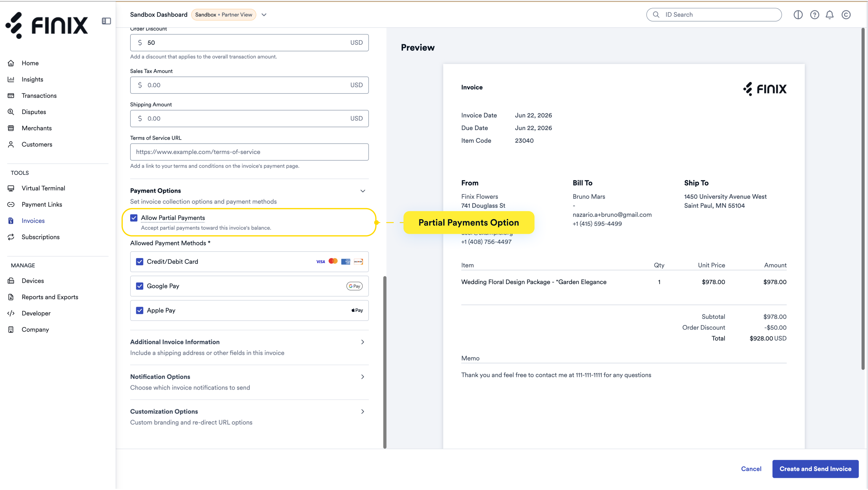The height and width of the screenshot is (490, 868).
Task: Click the Developer sidebar link
Action: tap(36, 313)
